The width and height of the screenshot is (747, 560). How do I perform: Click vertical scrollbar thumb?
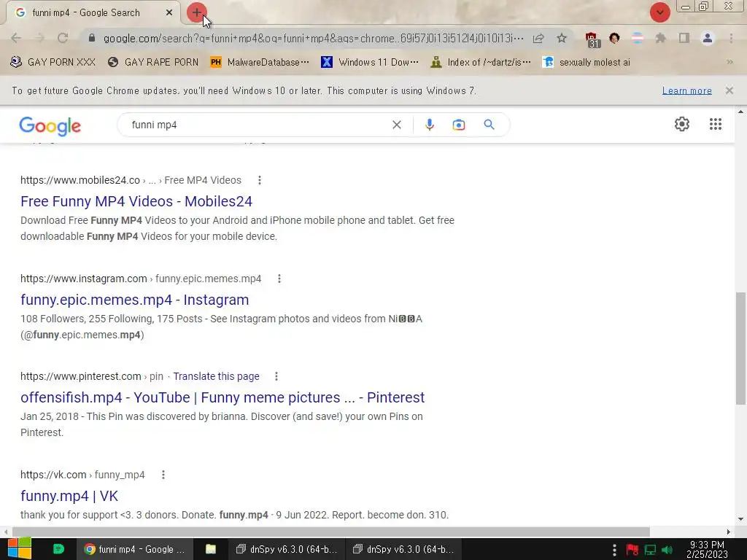[x=741, y=349]
